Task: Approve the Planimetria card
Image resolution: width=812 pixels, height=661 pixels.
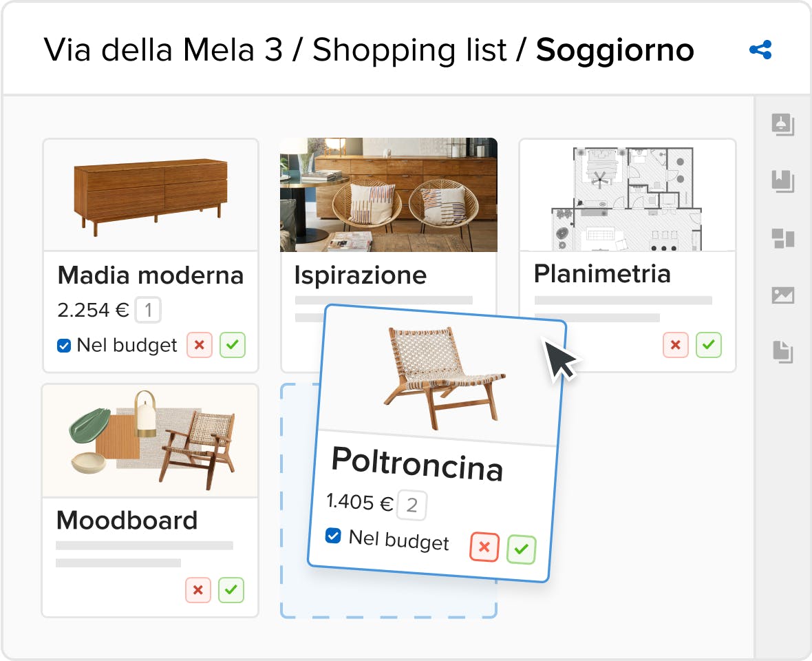Action: (x=708, y=345)
